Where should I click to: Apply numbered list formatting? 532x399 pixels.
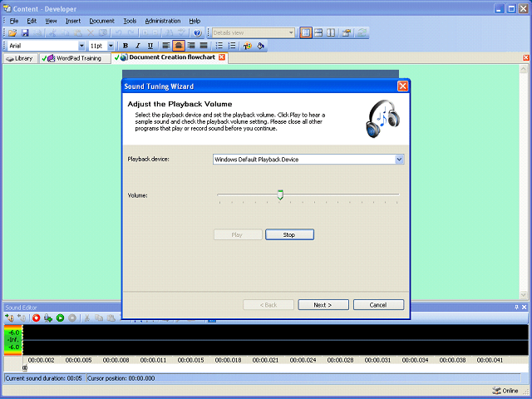tap(232, 46)
